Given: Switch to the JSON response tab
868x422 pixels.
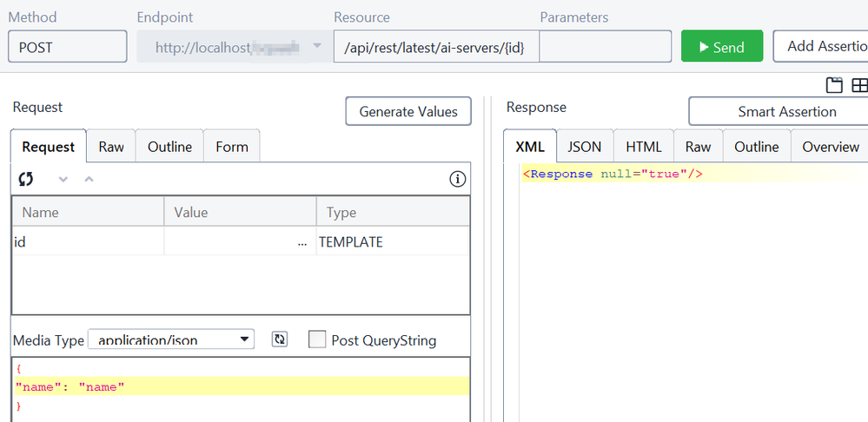Looking at the screenshot, I should point(585,147).
